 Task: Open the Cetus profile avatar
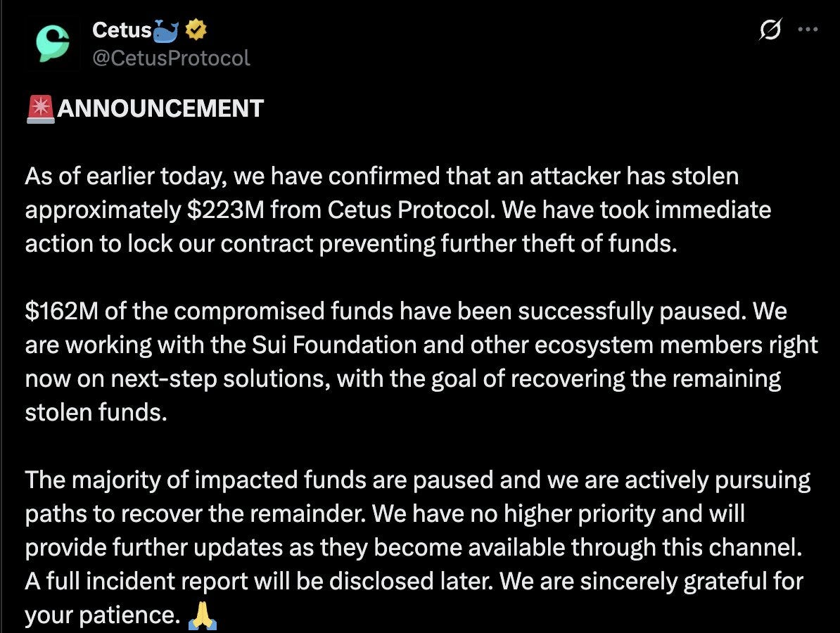[53, 44]
